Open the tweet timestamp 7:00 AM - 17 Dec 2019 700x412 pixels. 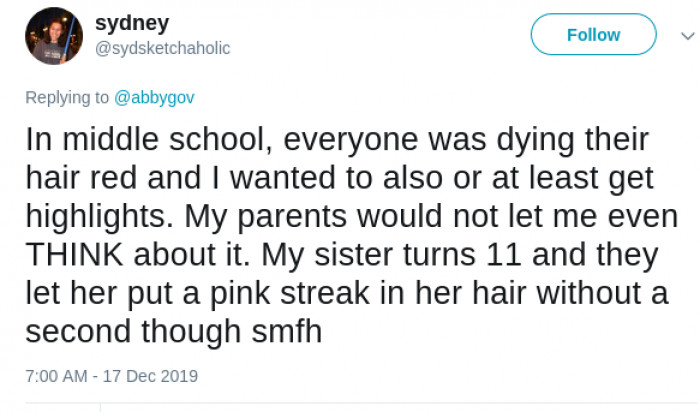(112, 377)
